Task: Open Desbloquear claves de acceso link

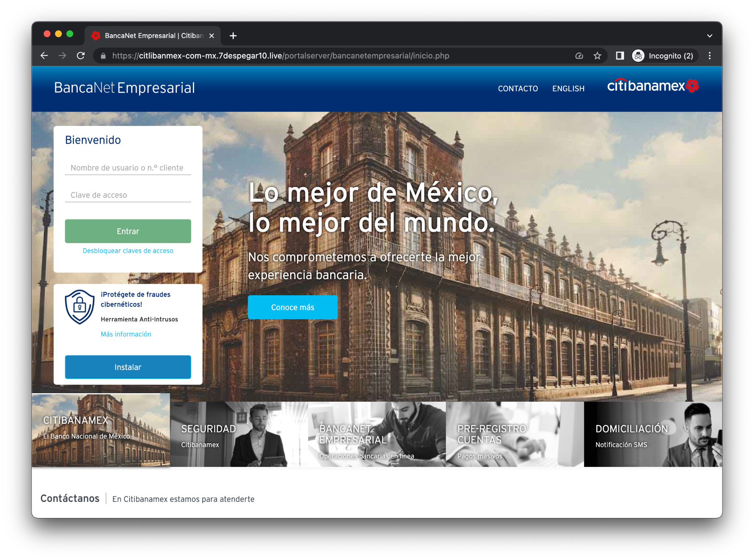Action: point(128,251)
